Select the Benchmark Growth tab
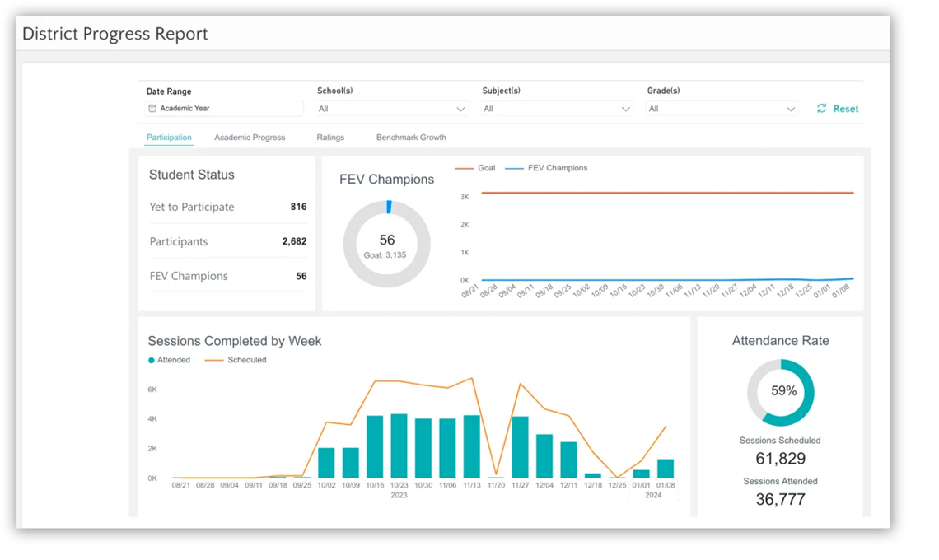The width and height of the screenshot is (939, 560). pos(411,138)
